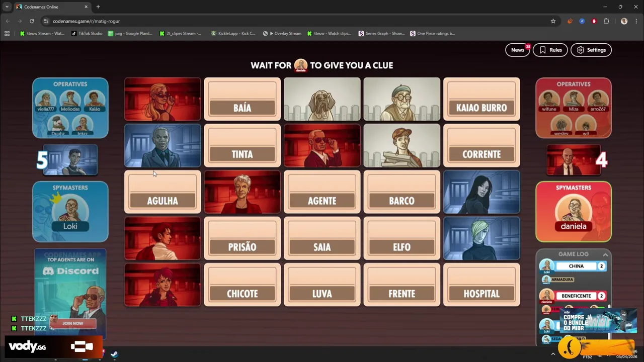Open the TikTok Studio bookmark
Screen dimensions: 644x362
pyautogui.click(x=87, y=34)
